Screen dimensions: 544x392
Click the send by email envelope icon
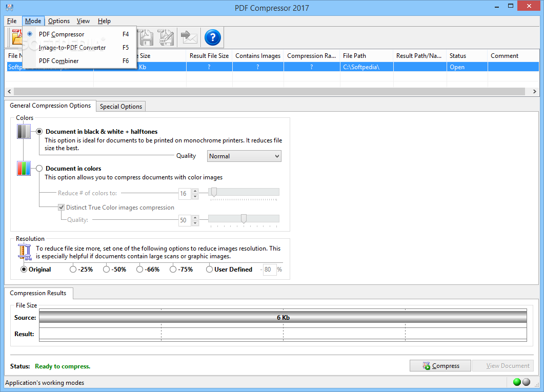[189, 37]
